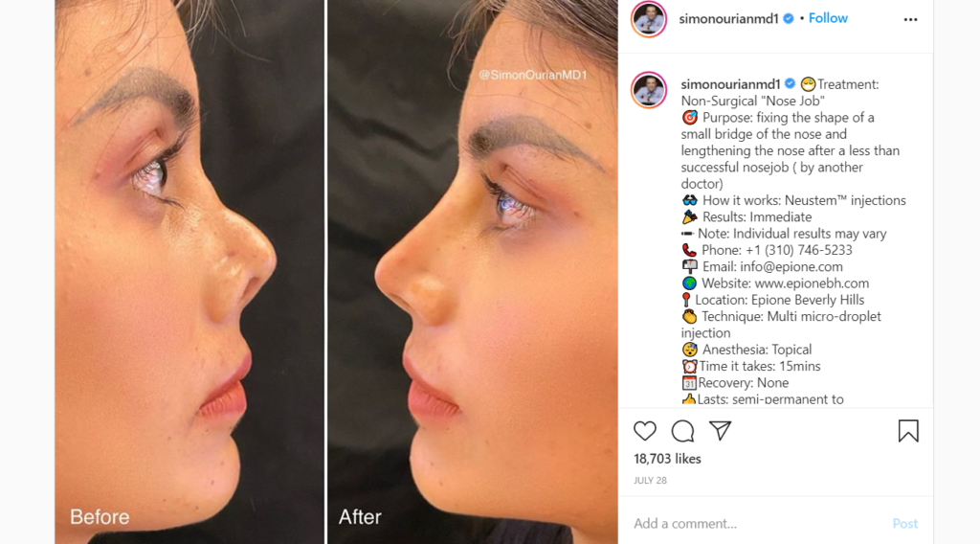Image resolution: width=980 pixels, height=544 pixels.
Task: Save post with bookmark icon
Action: click(908, 431)
